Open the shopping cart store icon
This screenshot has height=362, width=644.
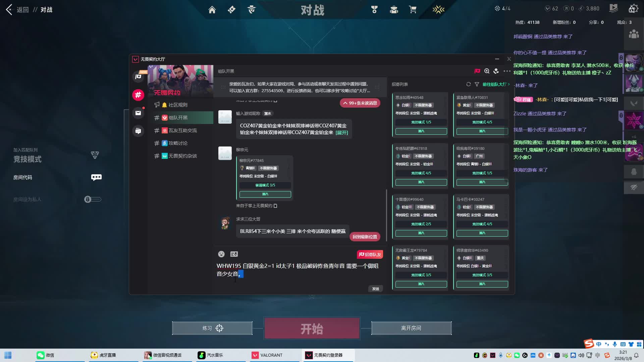click(413, 10)
